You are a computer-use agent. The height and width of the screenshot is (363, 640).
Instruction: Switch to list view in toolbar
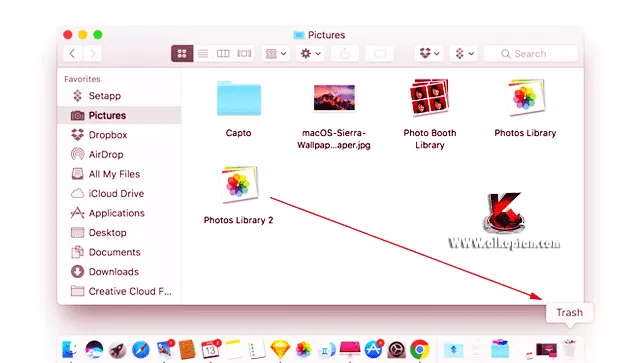pyautogui.click(x=203, y=53)
